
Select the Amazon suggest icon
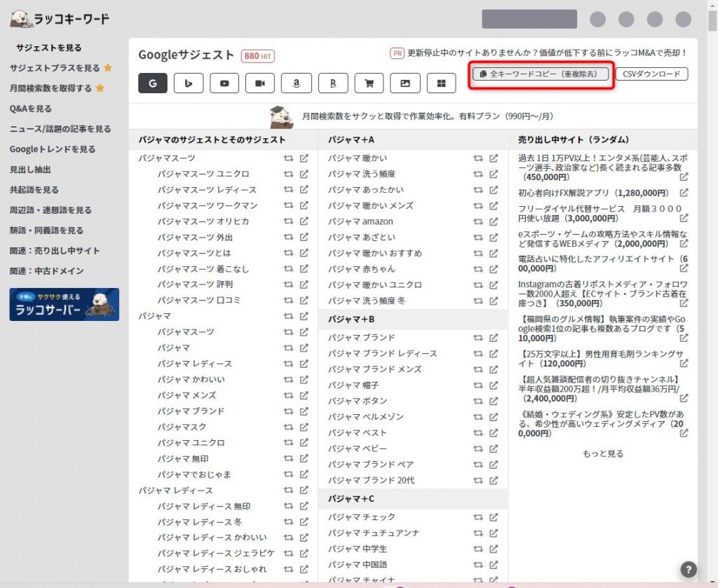(x=297, y=83)
